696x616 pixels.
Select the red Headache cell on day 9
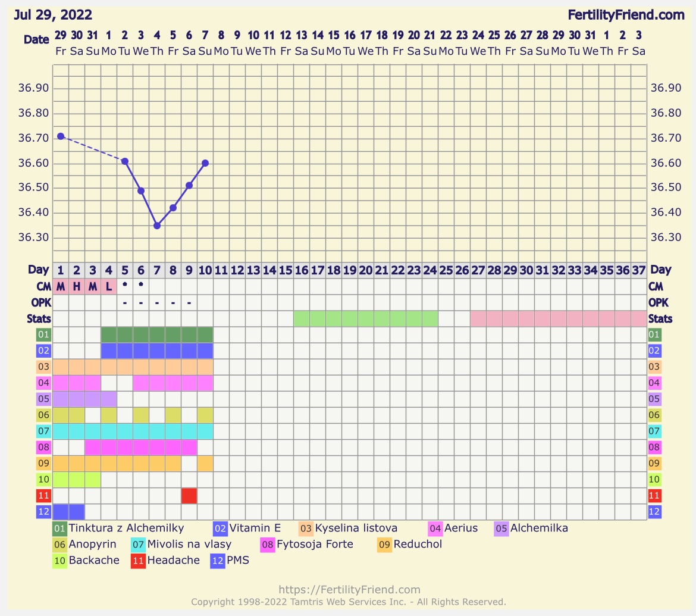coord(189,495)
